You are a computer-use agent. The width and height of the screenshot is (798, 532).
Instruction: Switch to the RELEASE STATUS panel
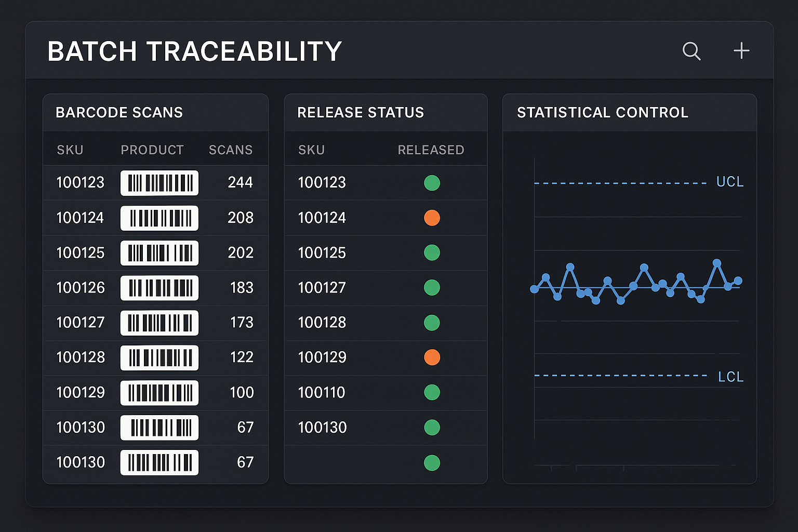pyautogui.click(x=361, y=112)
